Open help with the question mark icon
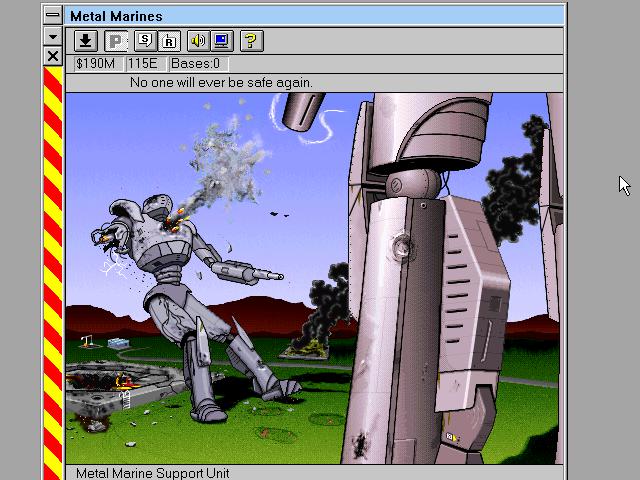 tap(252, 41)
